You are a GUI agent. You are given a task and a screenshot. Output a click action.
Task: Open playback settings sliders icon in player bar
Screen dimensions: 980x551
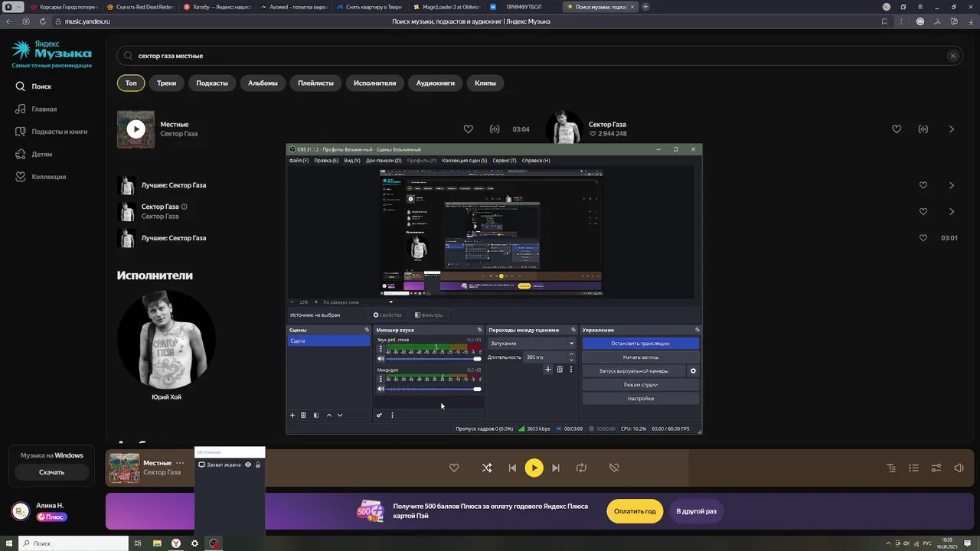(936, 468)
